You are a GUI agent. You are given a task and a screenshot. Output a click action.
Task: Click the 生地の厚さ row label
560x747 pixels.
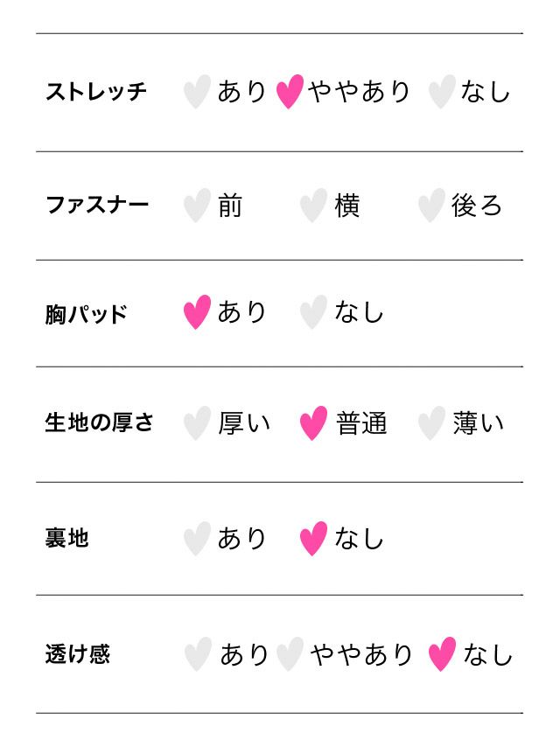click(99, 423)
